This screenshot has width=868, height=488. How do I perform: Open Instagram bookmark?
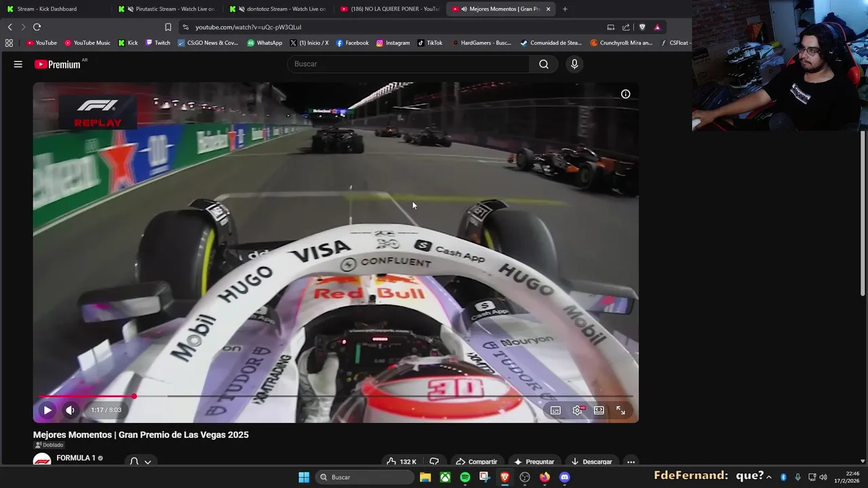pyautogui.click(x=393, y=43)
